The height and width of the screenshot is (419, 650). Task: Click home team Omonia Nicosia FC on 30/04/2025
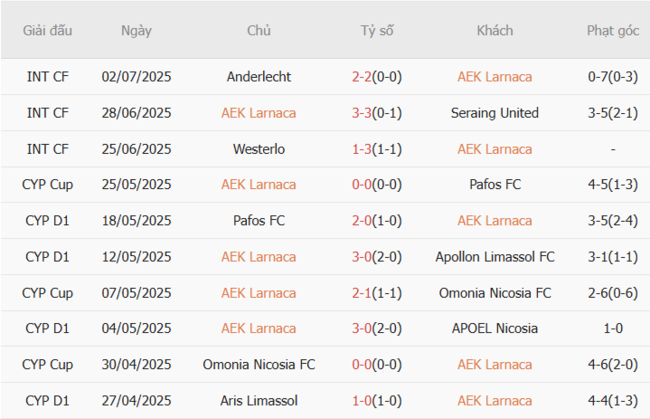pyautogui.click(x=259, y=365)
